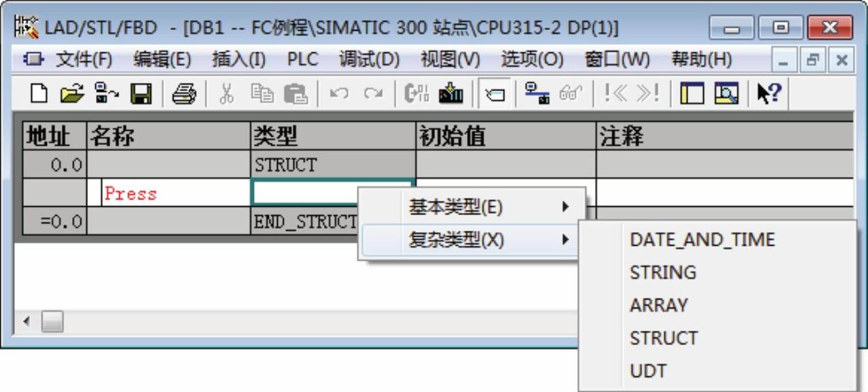
Task: Click the 类型 column header
Action: (333, 137)
